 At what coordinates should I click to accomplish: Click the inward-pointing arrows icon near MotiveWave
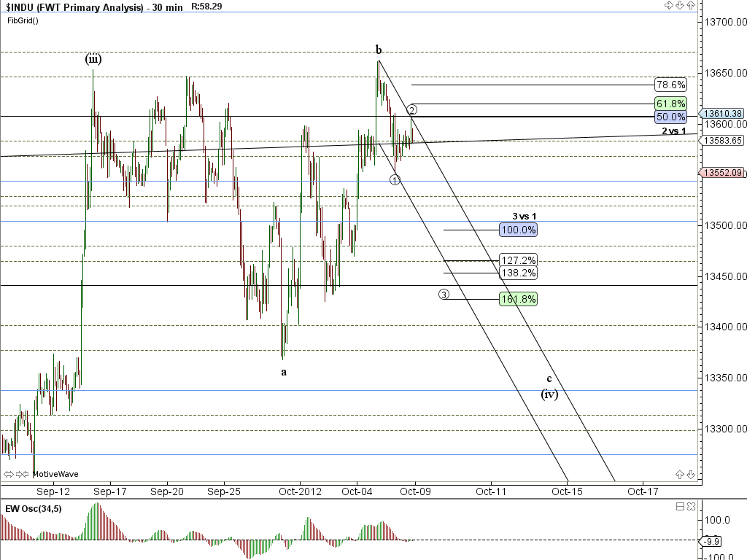23,474
